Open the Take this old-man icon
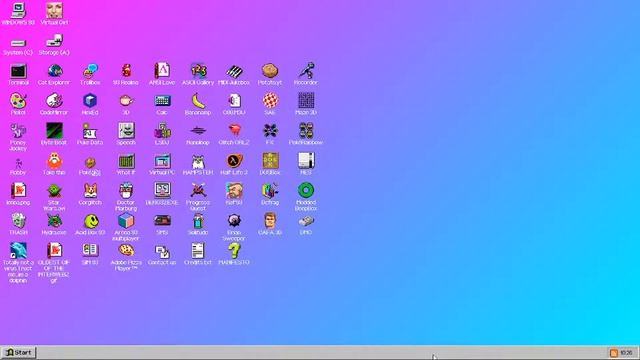 [54, 161]
